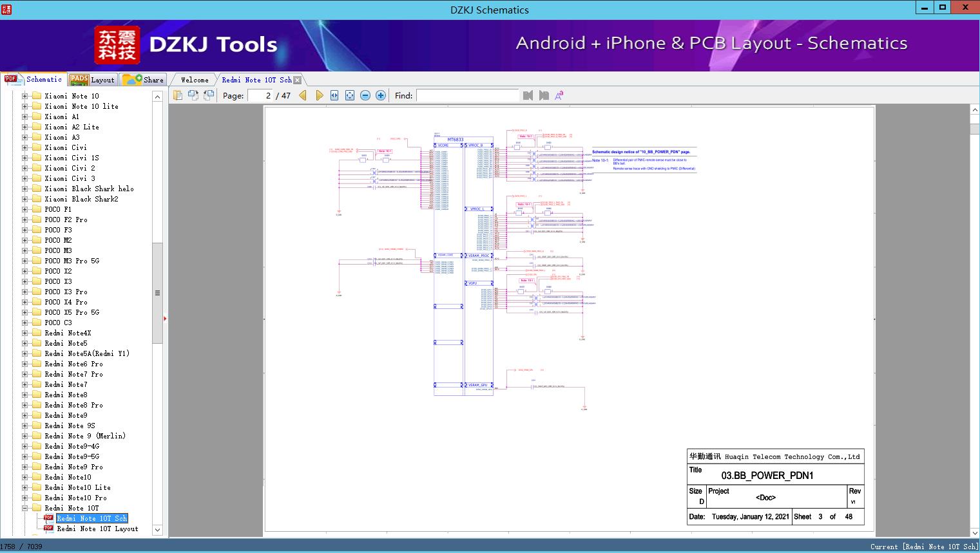Select Redmi Note10 Pro tree item
This screenshot has width=980, height=553.
(75, 498)
